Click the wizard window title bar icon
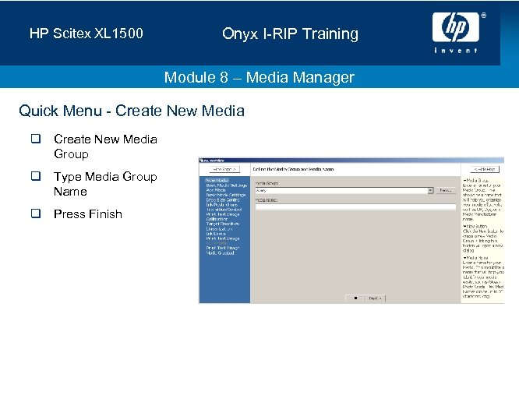The height and width of the screenshot is (420, 519). [201, 161]
